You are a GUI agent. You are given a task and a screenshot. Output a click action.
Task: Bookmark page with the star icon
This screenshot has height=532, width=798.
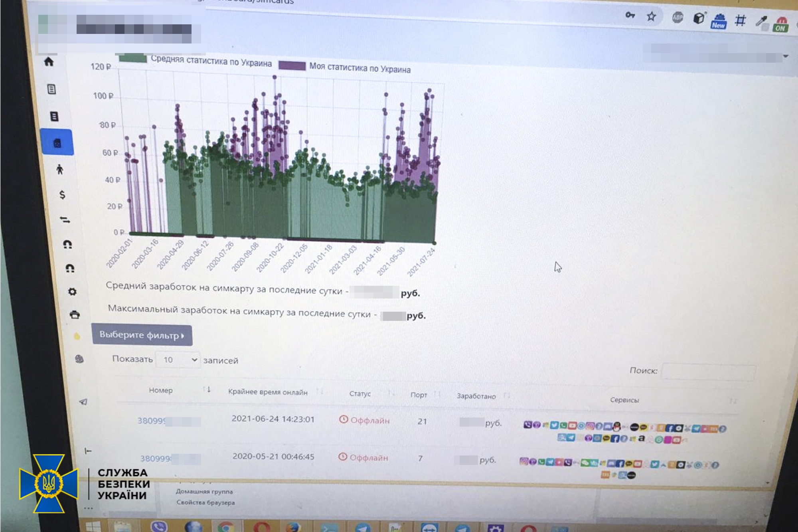[651, 17]
